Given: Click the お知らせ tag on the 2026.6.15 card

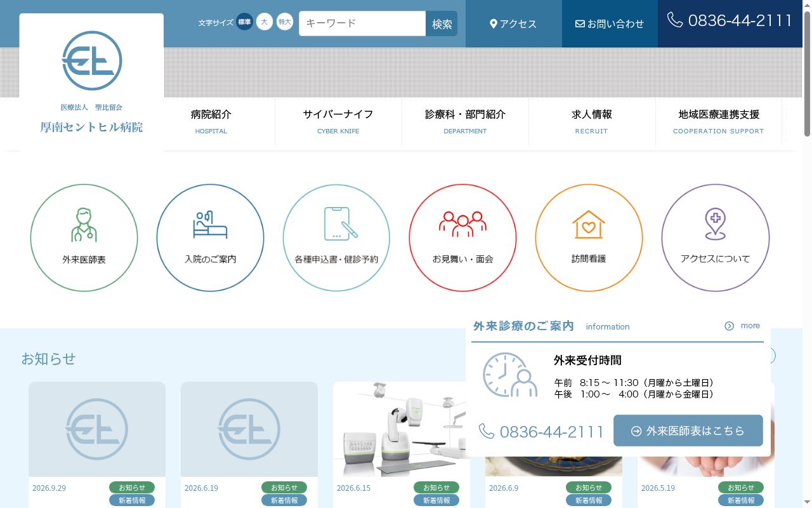Looking at the screenshot, I should click(436, 488).
